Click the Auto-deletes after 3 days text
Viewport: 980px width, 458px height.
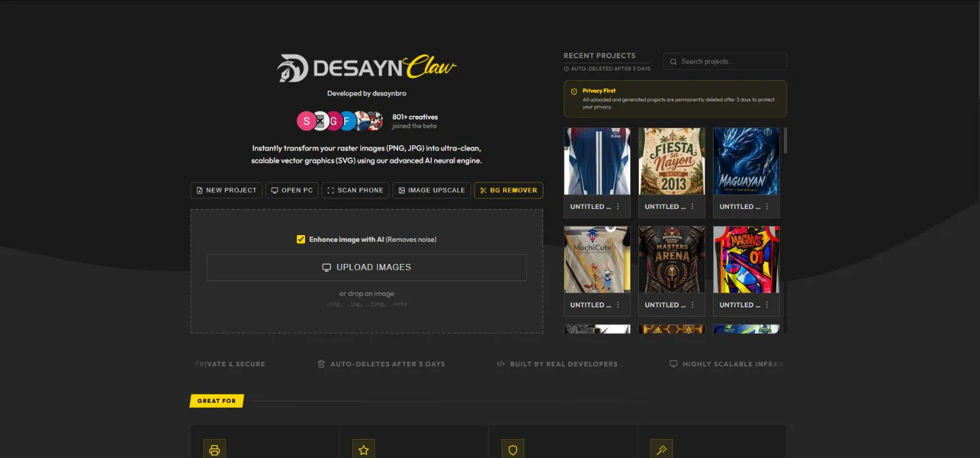pos(388,364)
